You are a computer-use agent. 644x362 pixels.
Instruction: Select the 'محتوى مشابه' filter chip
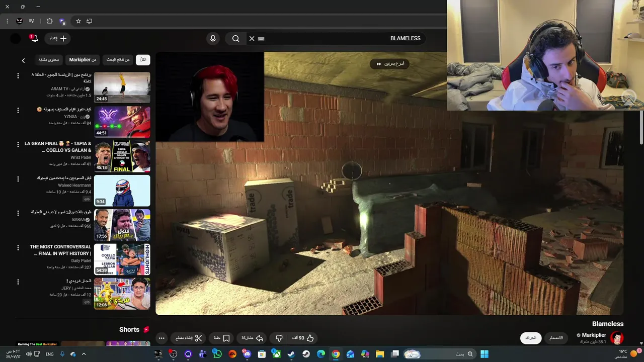click(x=49, y=60)
